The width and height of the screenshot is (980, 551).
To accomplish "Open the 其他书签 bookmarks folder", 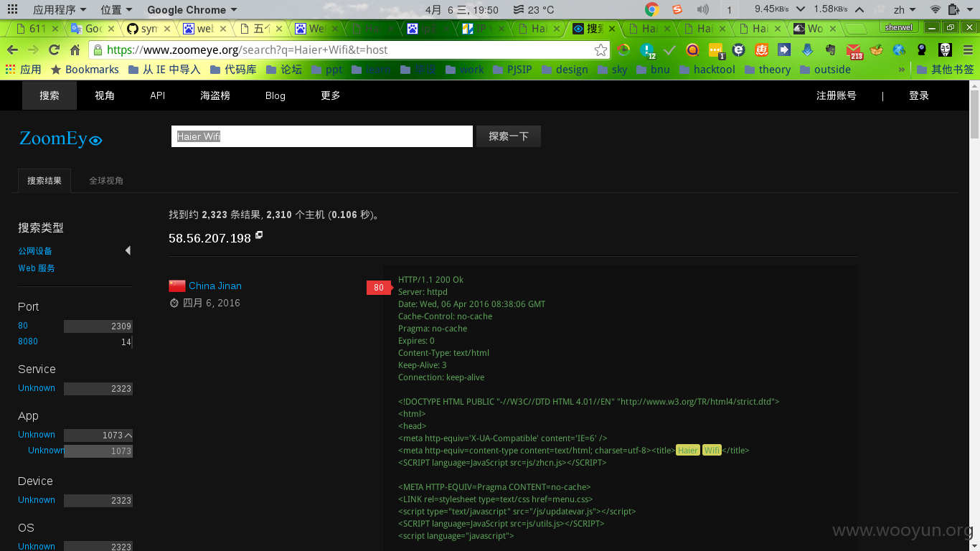I will click(946, 70).
